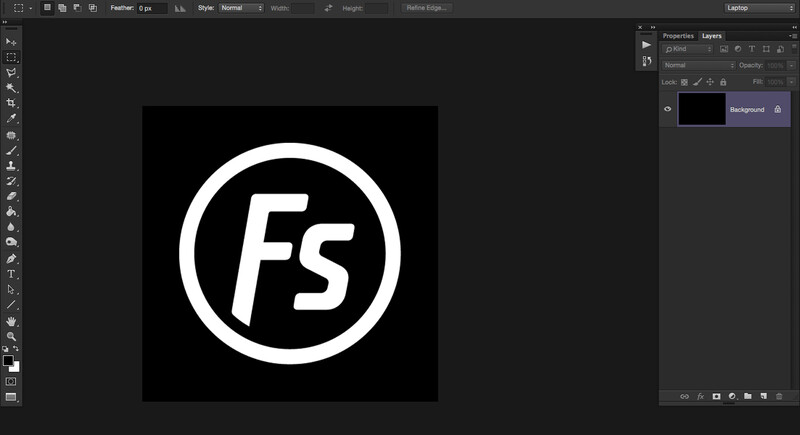Choose Add to Selection mode
The width and height of the screenshot is (800, 435).
[x=62, y=8]
